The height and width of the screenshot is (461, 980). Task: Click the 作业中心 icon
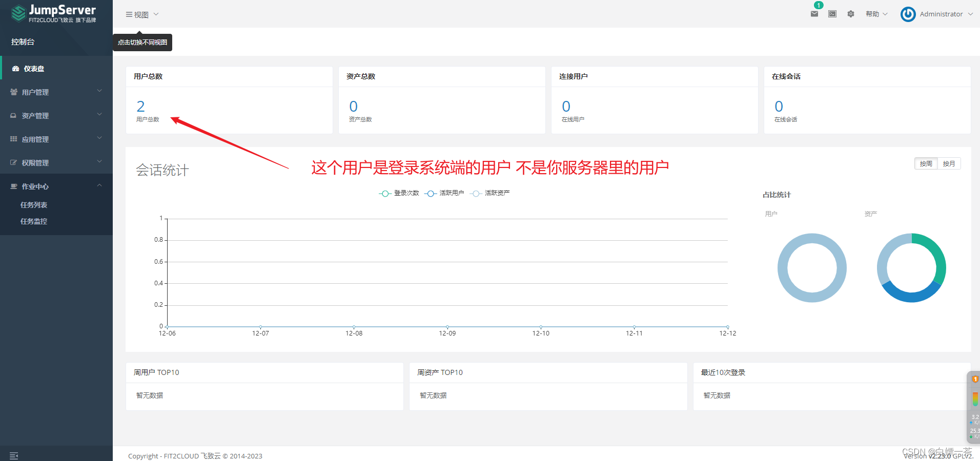coord(14,186)
